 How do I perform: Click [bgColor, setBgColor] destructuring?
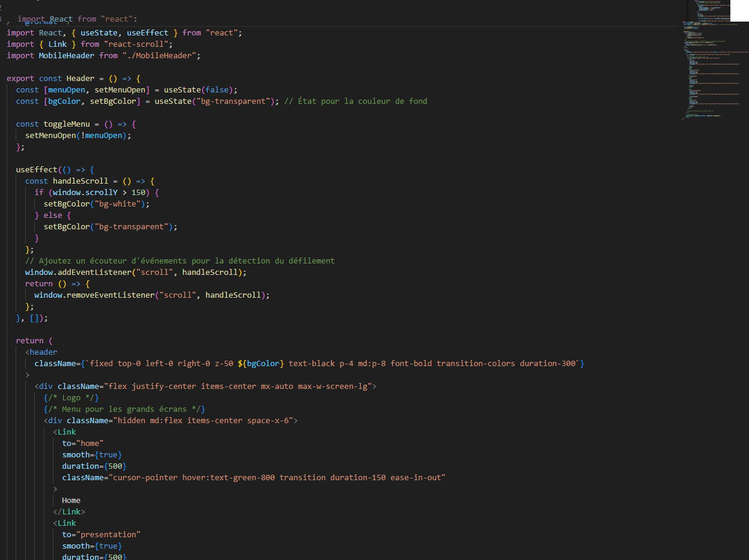click(x=92, y=101)
